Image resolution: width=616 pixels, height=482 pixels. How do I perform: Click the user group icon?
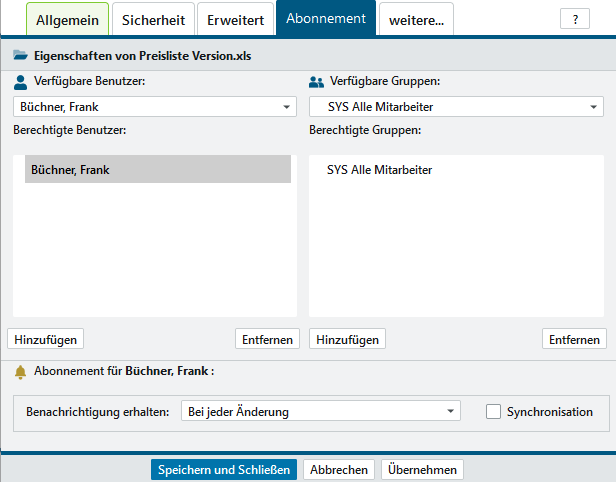coord(316,82)
